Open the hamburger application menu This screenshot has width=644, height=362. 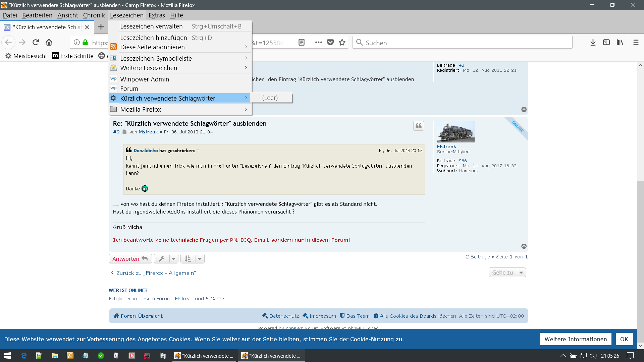(x=636, y=42)
